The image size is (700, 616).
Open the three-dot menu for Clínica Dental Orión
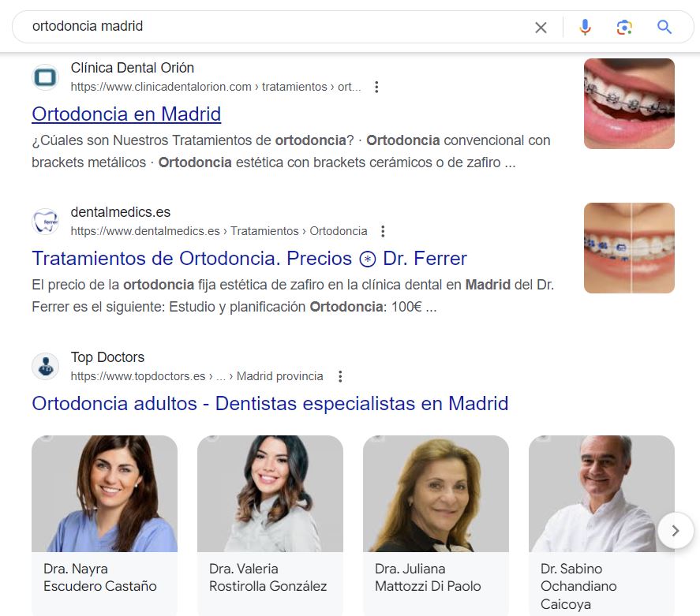(376, 87)
